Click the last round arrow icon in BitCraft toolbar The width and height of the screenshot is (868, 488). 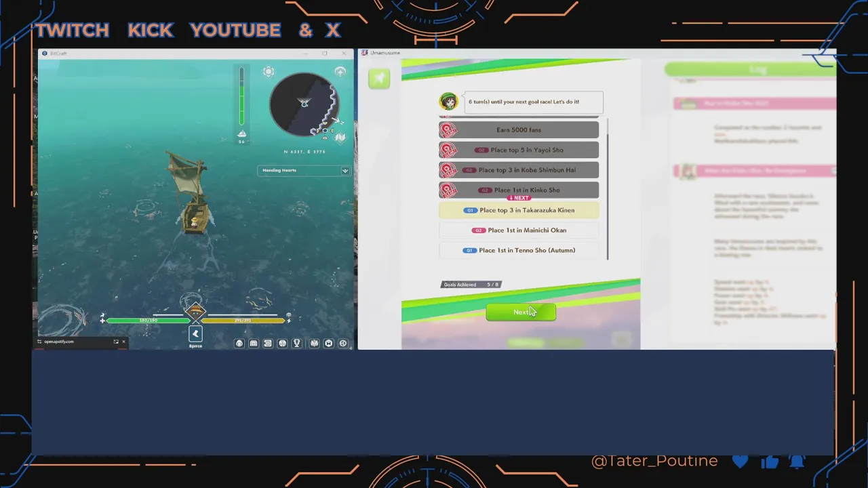[x=343, y=344]
